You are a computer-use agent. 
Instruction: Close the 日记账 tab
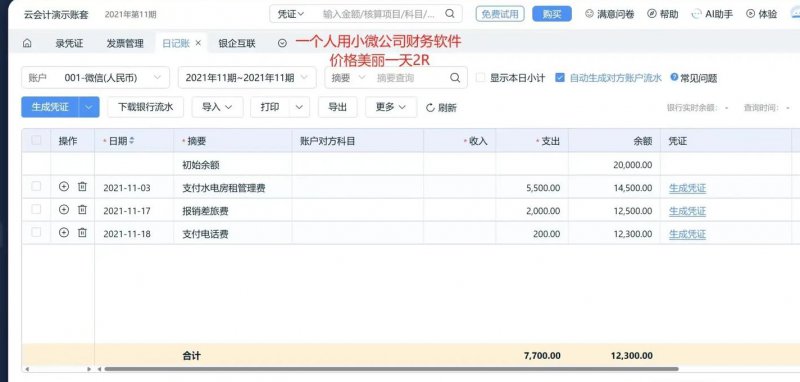(198, 43)
